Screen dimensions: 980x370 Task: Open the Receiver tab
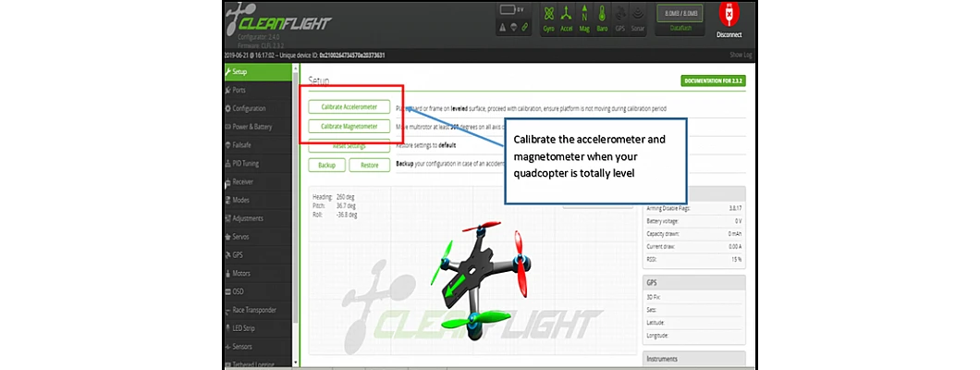[258, 182]
